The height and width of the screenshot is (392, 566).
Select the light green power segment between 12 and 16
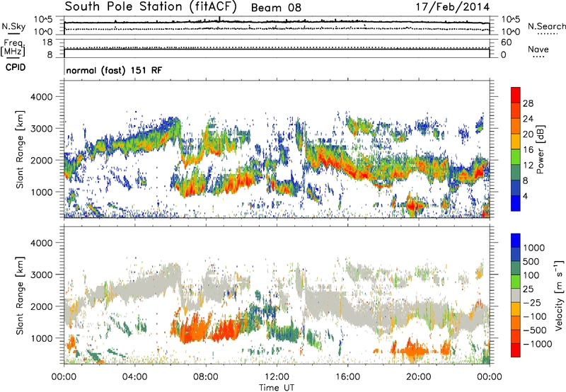tap(516, 157)
